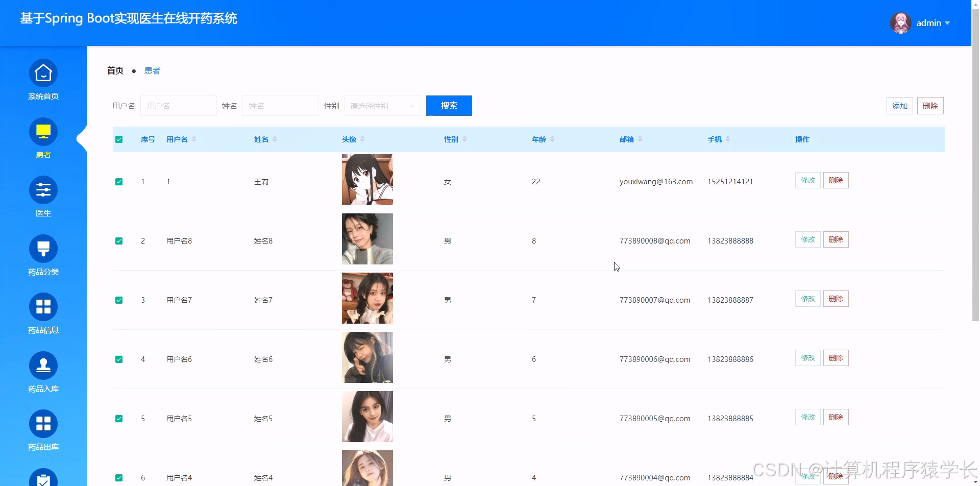Expand the admin user menu arrow
Image resolution: width=980 pixels, height=486 pixels.
click(947, 23)
